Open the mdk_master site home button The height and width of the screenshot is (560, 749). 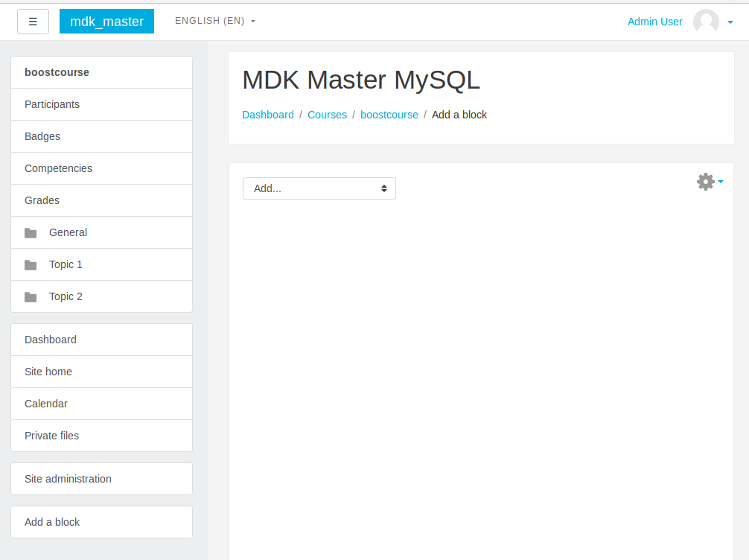point(106,22)
